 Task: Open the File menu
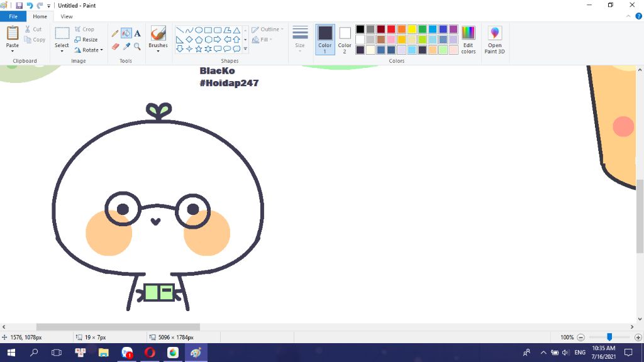(13, 16)
